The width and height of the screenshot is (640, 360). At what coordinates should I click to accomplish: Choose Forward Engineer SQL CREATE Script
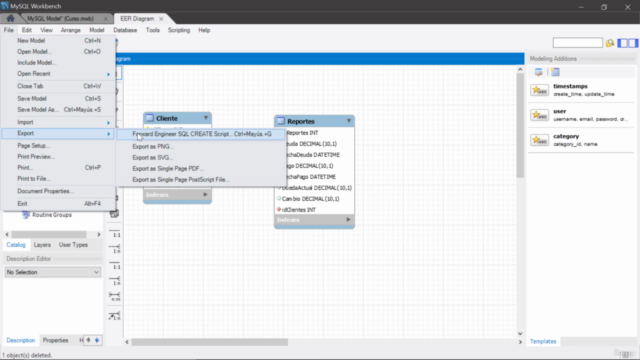[201, 134]
